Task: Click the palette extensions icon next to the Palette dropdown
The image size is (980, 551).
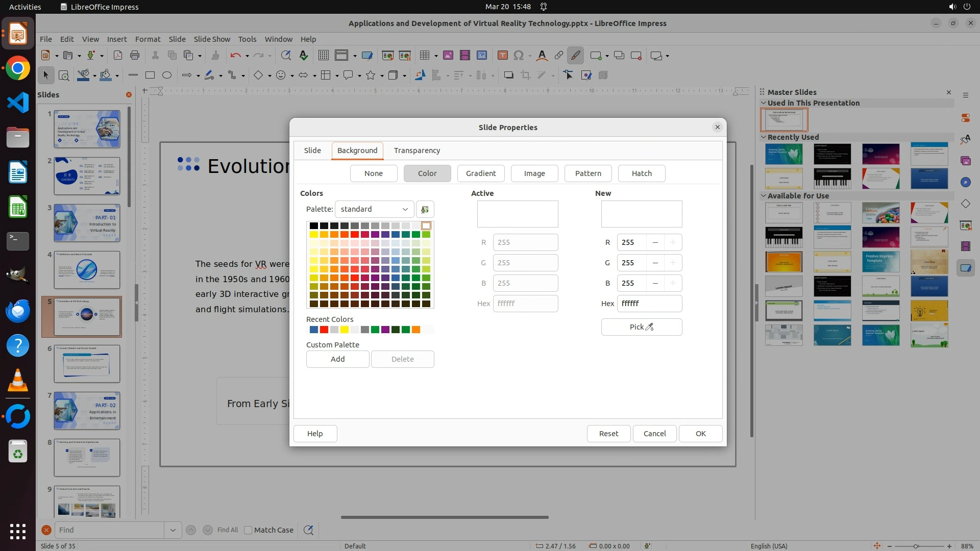Action: [425, 209]
